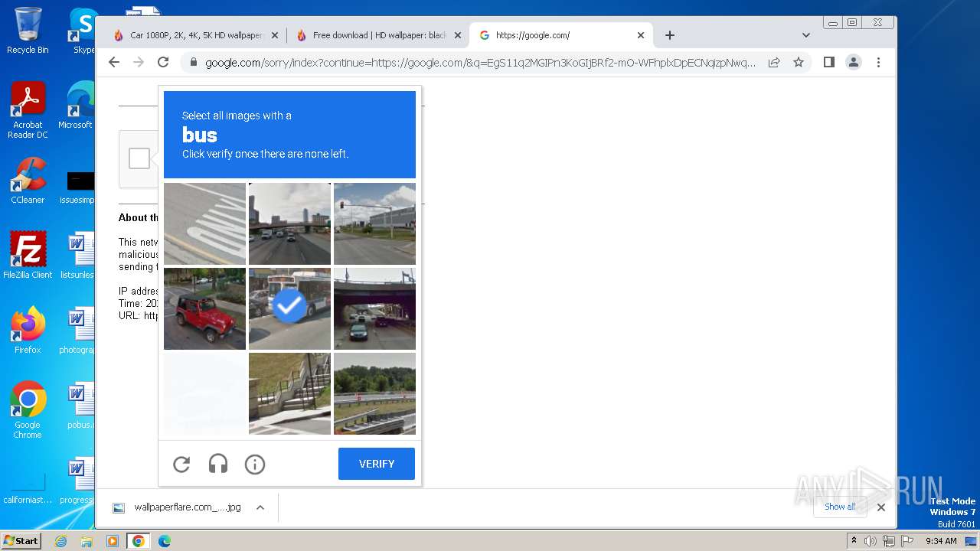Select the guardrail and trees image tile
Screen dimensions: 980x551
[x=374, y=393]
